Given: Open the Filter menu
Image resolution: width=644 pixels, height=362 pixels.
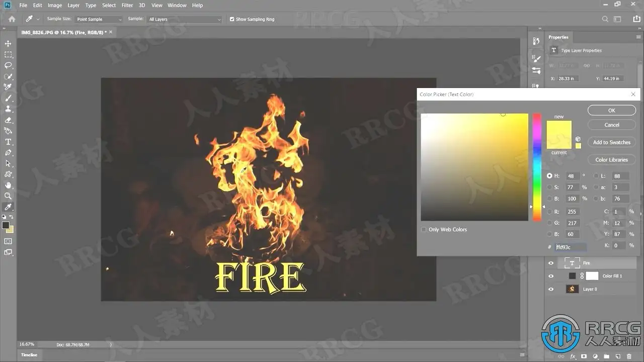Looking at the screenshot, I should 127,5.
